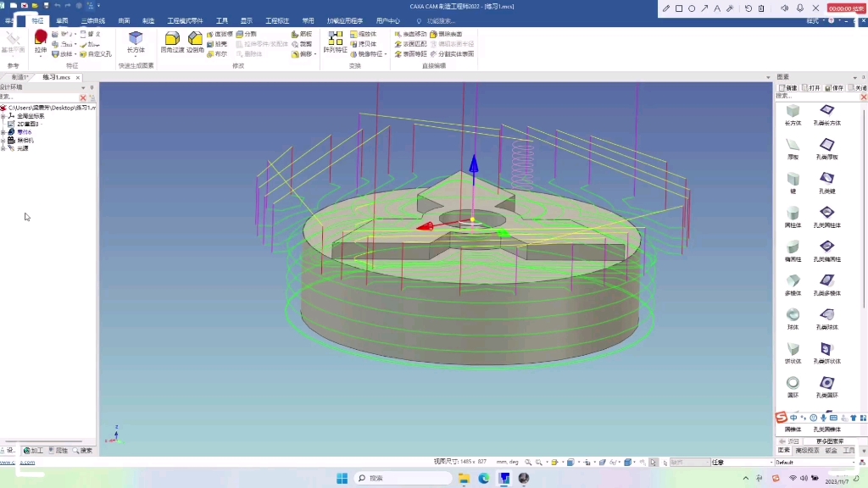Insert a 长方体 block from the ribbon
Image resolution: width=868 pixels, height=488 pixels.
click(x=136, y=42)
